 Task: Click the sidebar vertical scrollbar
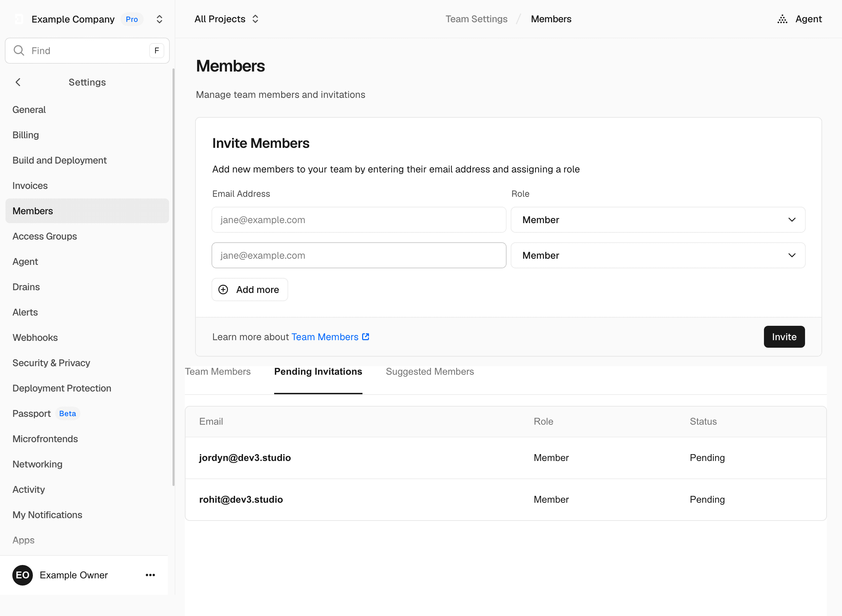173,277
